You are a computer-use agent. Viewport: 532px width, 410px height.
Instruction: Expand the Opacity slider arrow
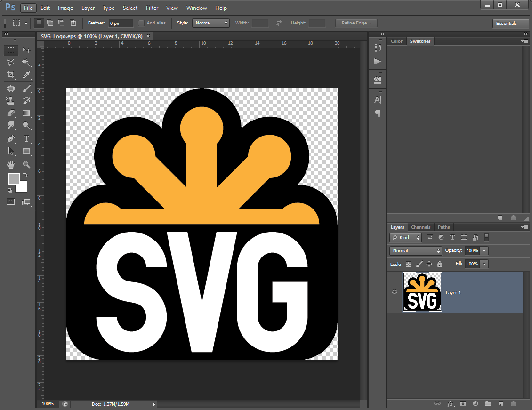(x=484, y=250)
